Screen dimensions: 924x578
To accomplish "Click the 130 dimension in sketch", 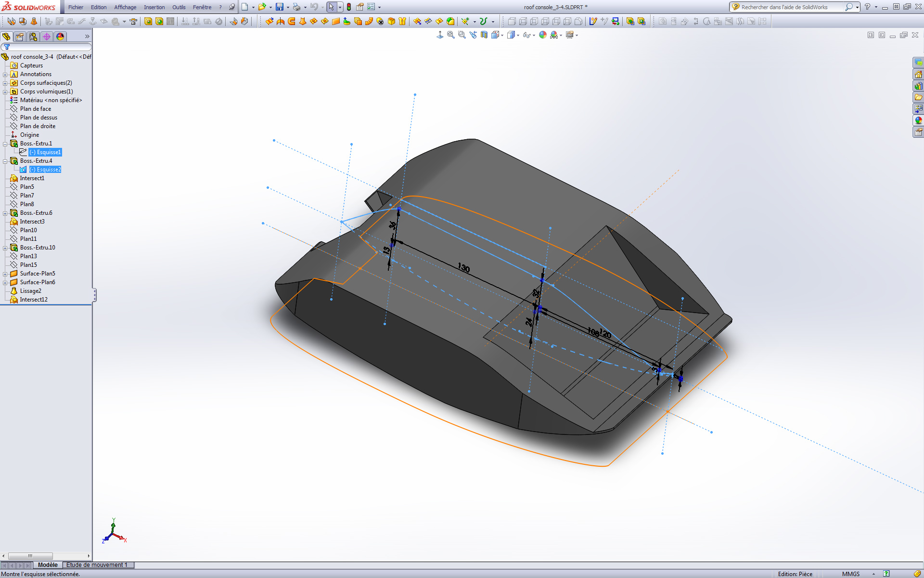I will [x=464, y=268].
